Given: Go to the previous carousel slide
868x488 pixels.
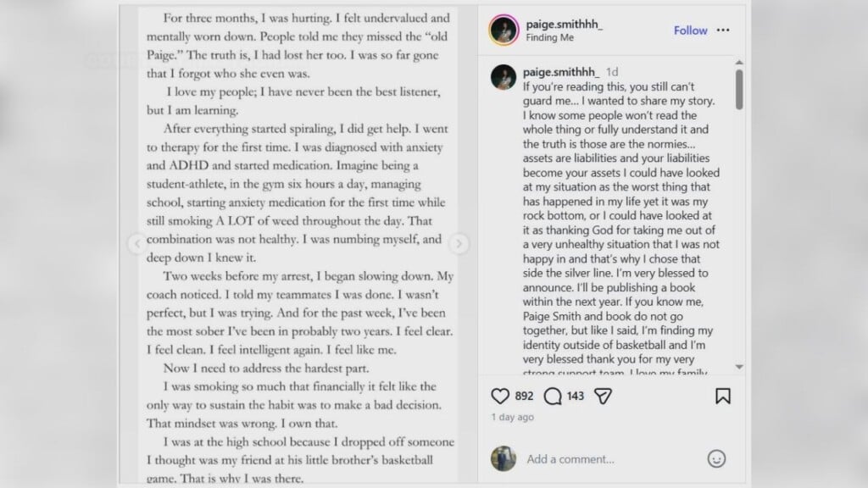Looking at the screenshot, I should click(136, 244).
